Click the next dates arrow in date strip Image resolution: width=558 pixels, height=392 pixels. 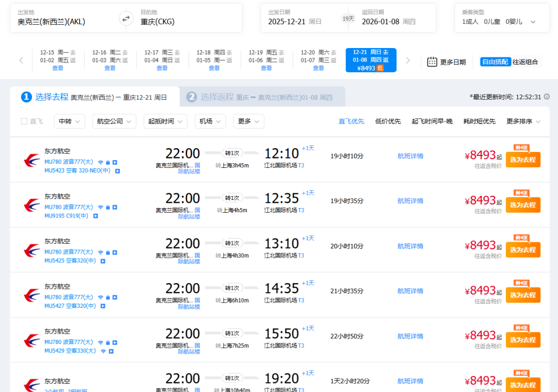click(408, 60)
